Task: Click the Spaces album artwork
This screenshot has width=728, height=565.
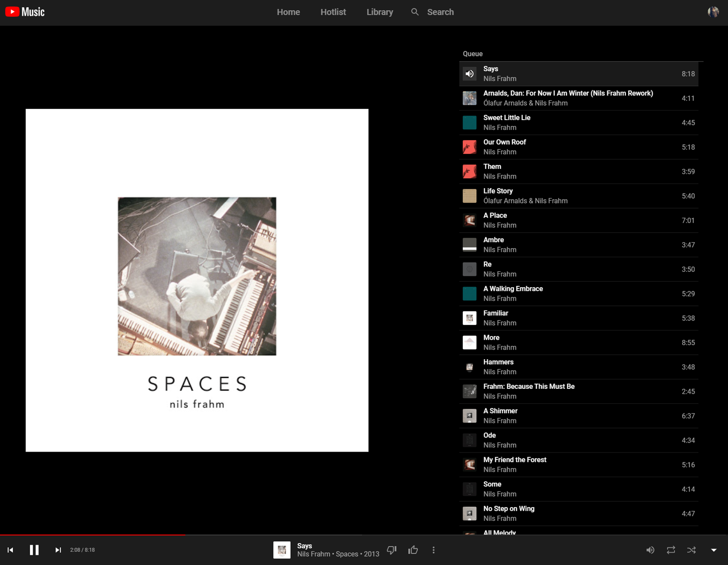Action: coord(197,280)
